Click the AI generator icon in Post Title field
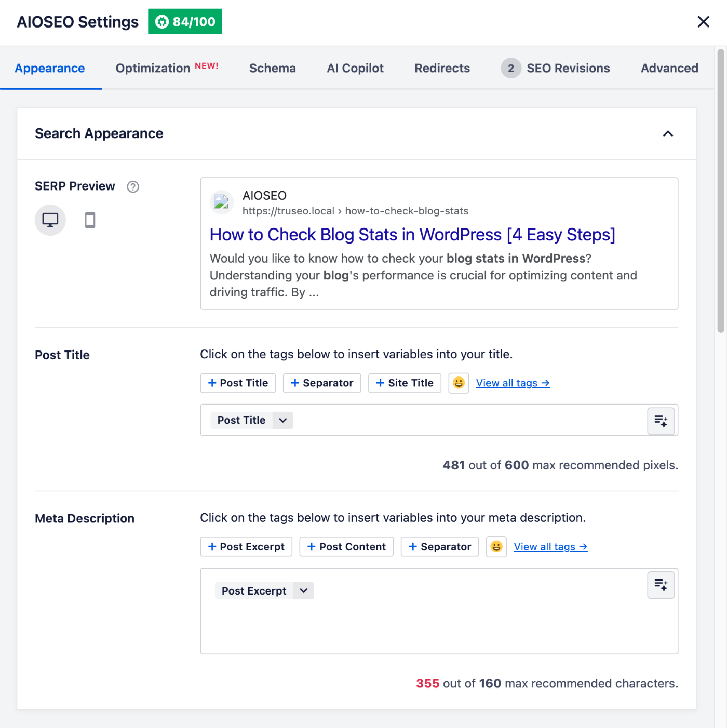 [661, 421]
